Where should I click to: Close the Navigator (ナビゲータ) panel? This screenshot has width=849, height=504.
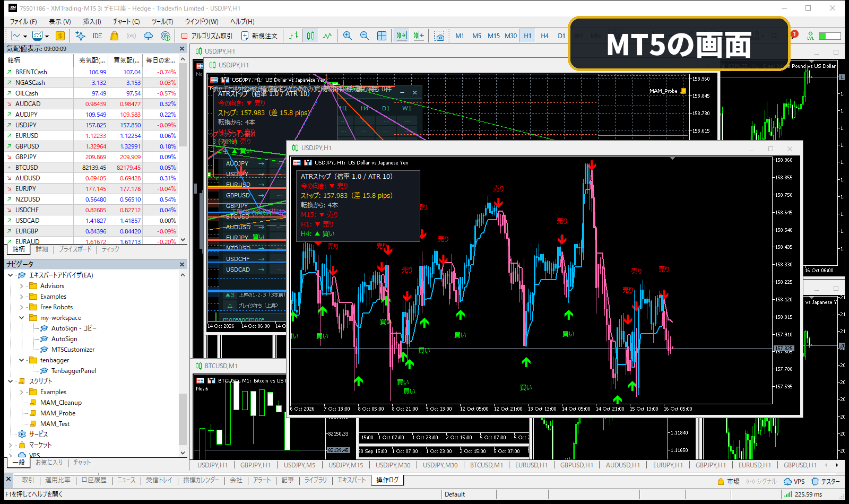click(182, 264)
